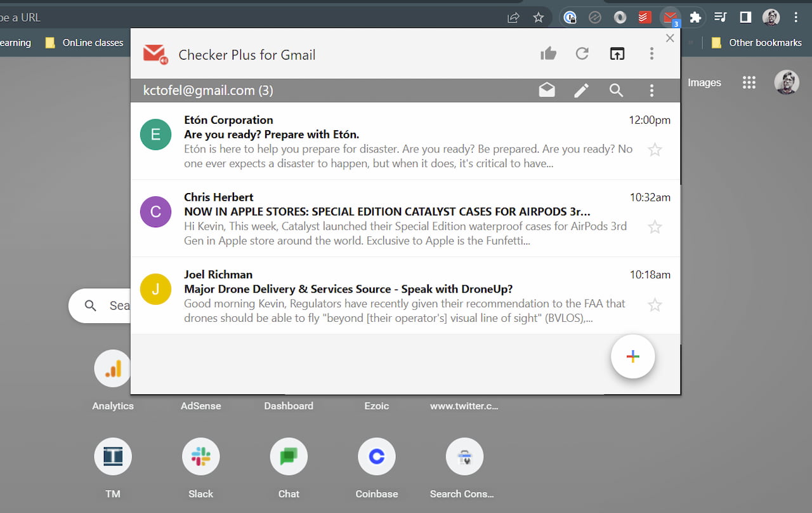The image size is (812, 513).
Task: Search mail using the magnifier icon
Action: pyautogui.click(x=616, y=91)
